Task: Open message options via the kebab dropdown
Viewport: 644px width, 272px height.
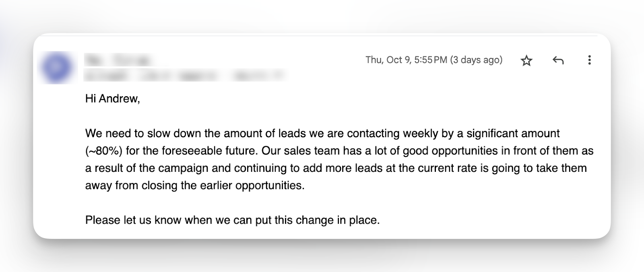Action: [590, 60]
